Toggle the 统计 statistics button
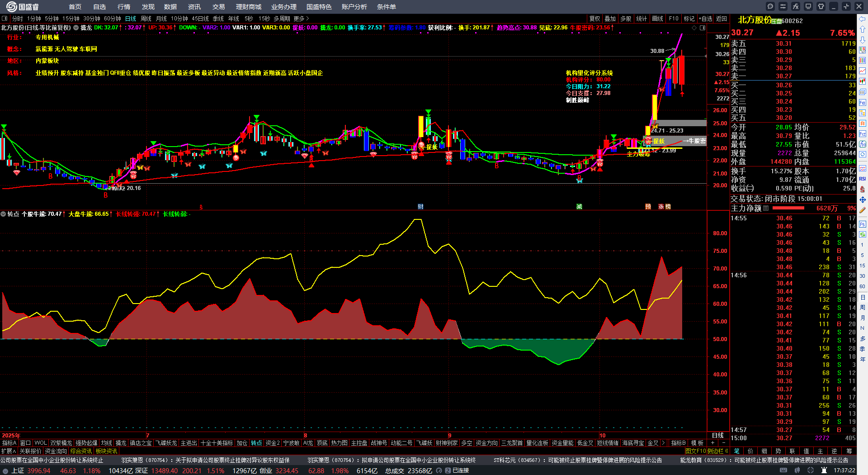Image resolution: width=868 pixels, height=475 pixels. click(x=642, y=19)
